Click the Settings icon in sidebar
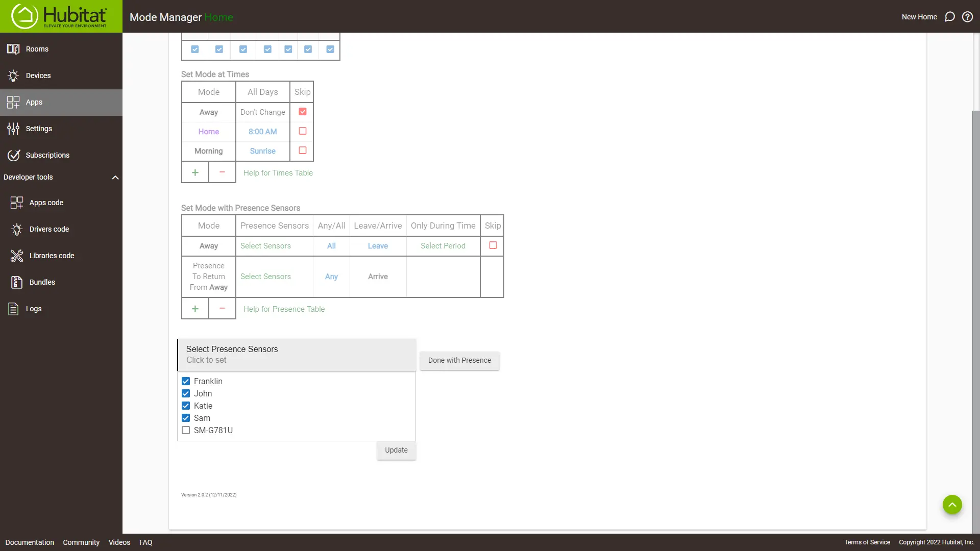The height and width of the screenshot is (551, 980). 13,128
